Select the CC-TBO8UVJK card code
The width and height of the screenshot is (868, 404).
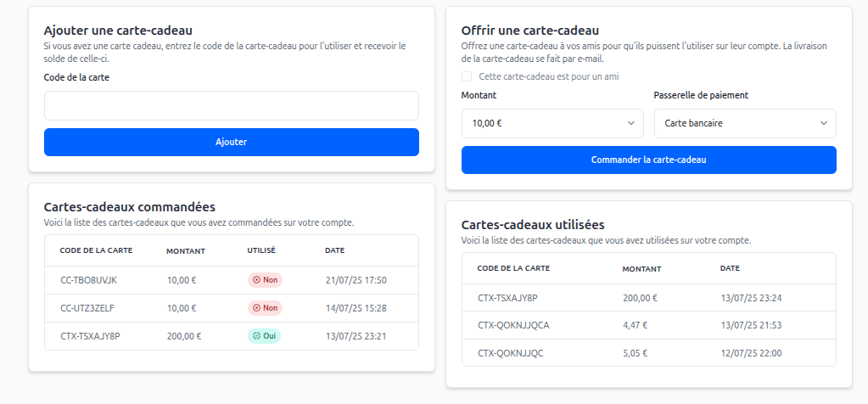(x=88, y=280)
